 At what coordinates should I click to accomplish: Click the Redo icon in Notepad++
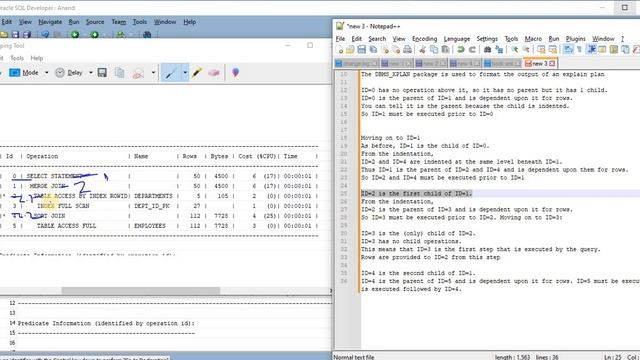tap(472, 50)
